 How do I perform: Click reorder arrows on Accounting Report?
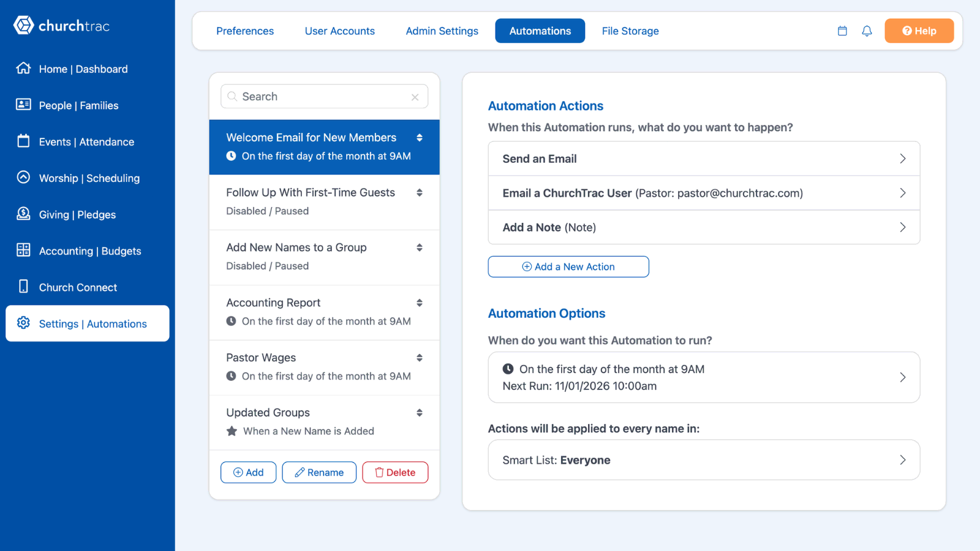[420, 303]
